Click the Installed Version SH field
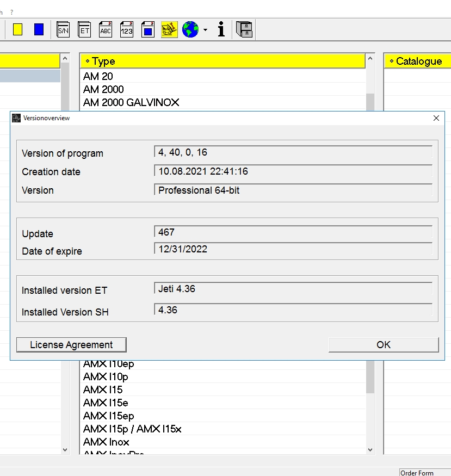This screenshot has width=451, height=476. [293, 310]
